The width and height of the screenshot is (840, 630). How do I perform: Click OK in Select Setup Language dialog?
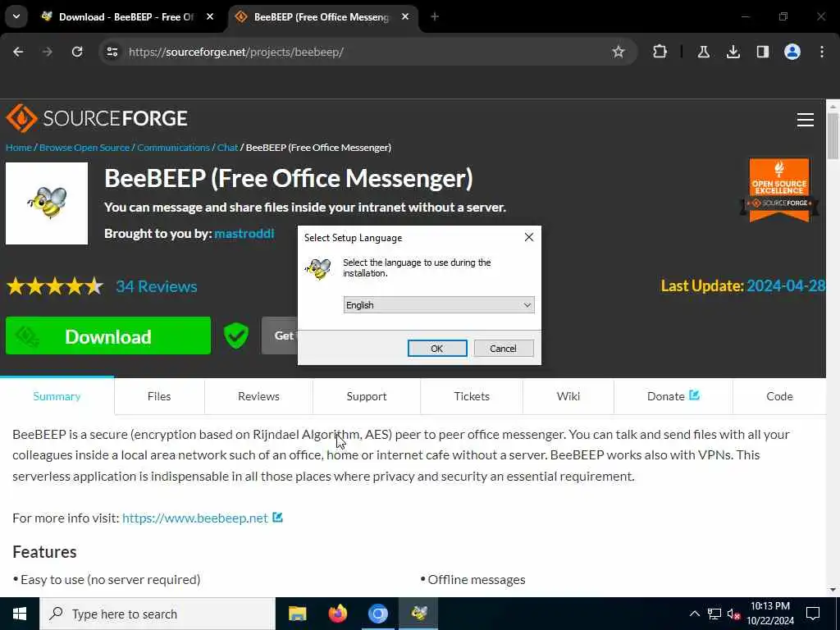click(437, 348)
